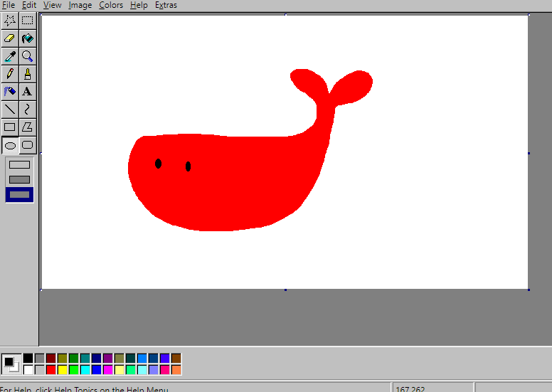This screenshot has width=552, height=392.
Task: Choose the Pencil tool
Action: click(10, 74)
